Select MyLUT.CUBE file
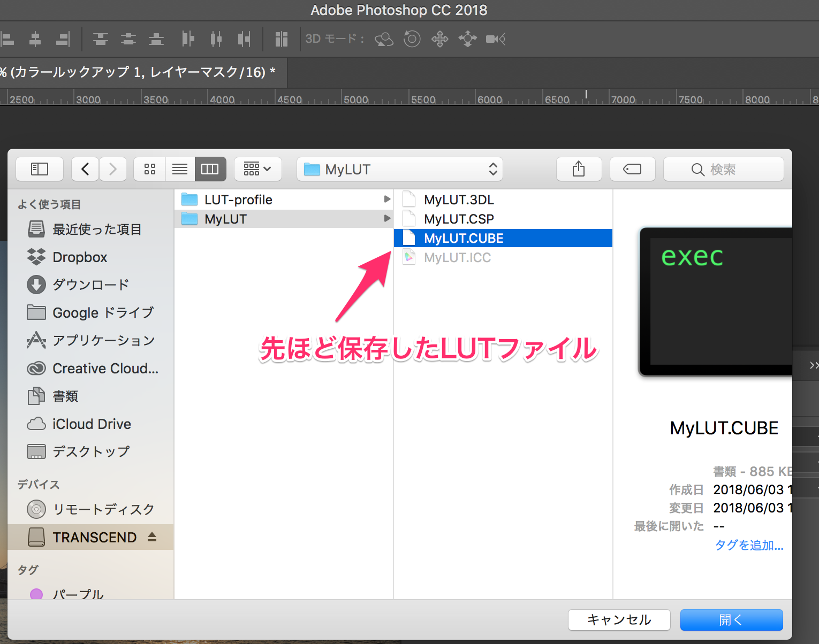Viewport: 819px width, 644px height. (503, 238)
